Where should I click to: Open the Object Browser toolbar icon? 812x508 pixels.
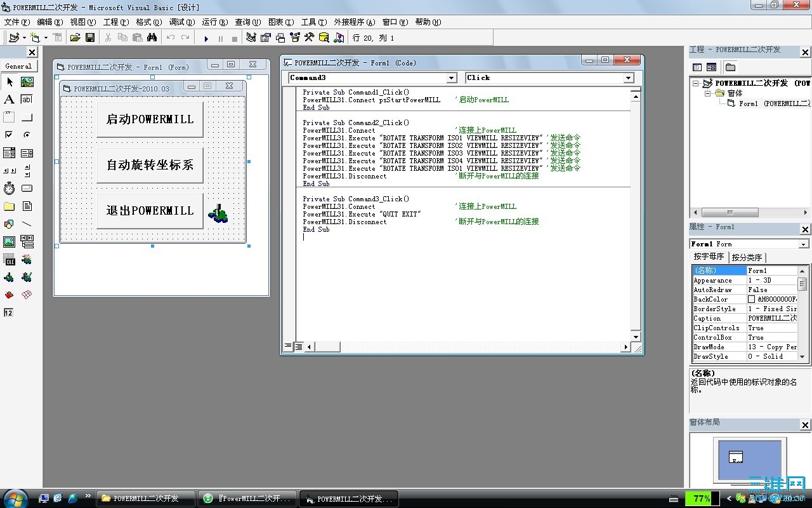tap(295, 38)
